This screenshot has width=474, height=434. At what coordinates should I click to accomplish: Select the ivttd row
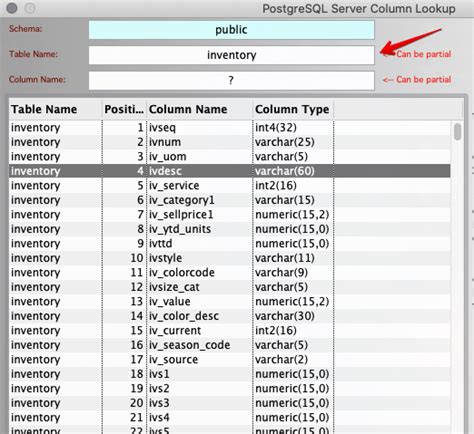[x=229, y=243]
